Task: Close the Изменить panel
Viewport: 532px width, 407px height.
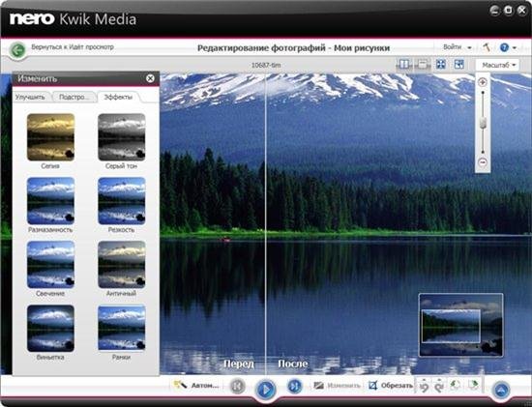Action: (x=150, y=78)
